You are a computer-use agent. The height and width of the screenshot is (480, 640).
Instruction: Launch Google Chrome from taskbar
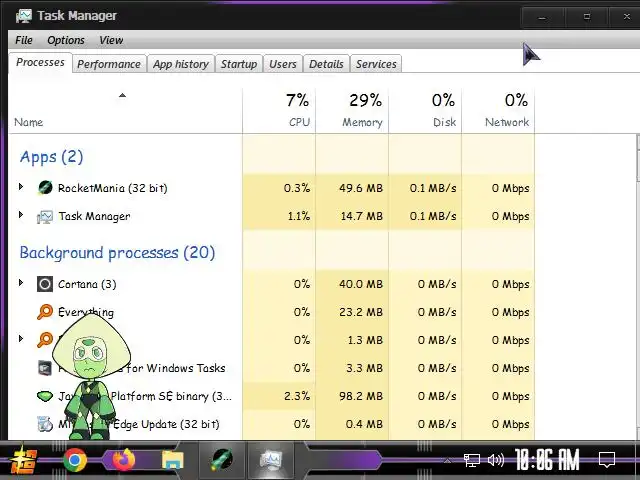(x=75, y=460)
